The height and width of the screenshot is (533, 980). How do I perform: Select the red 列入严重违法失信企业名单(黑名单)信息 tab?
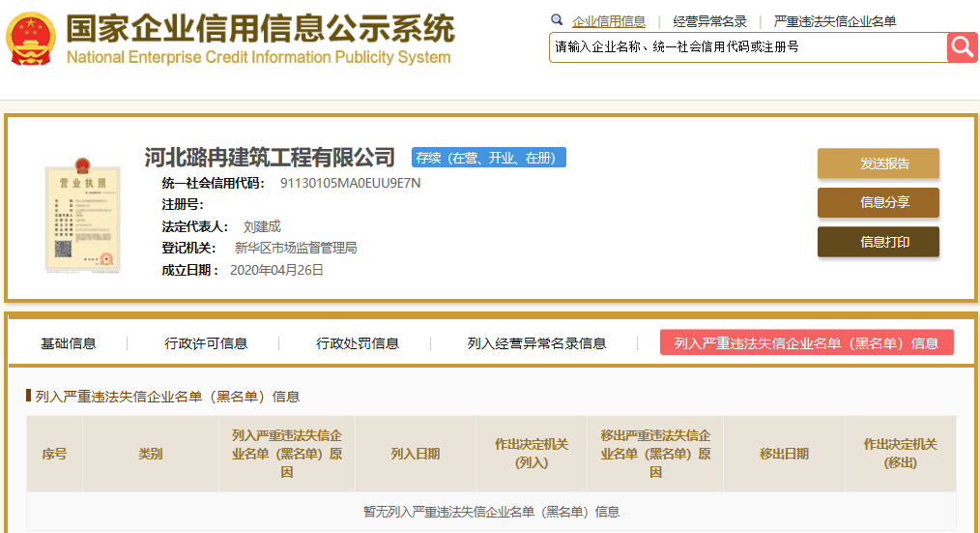(806, 342)
